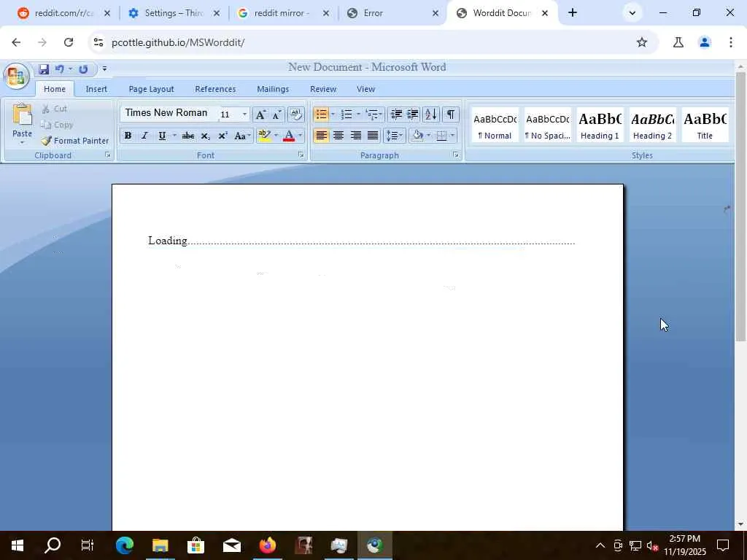Copy the selected text
Image resolution: width=747 pixels, height=560 pixels.
tap(57, 125)
